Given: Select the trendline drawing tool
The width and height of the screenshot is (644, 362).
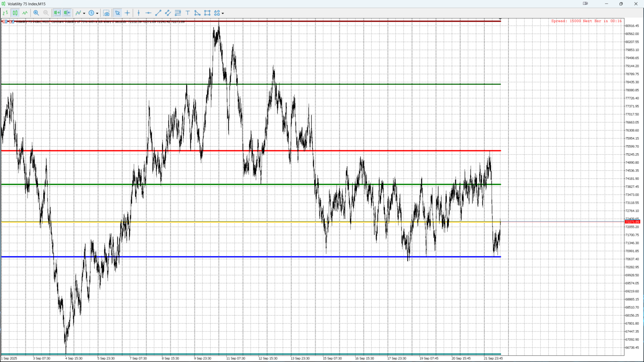Looking at the screenshot, I should click(158, 13).
